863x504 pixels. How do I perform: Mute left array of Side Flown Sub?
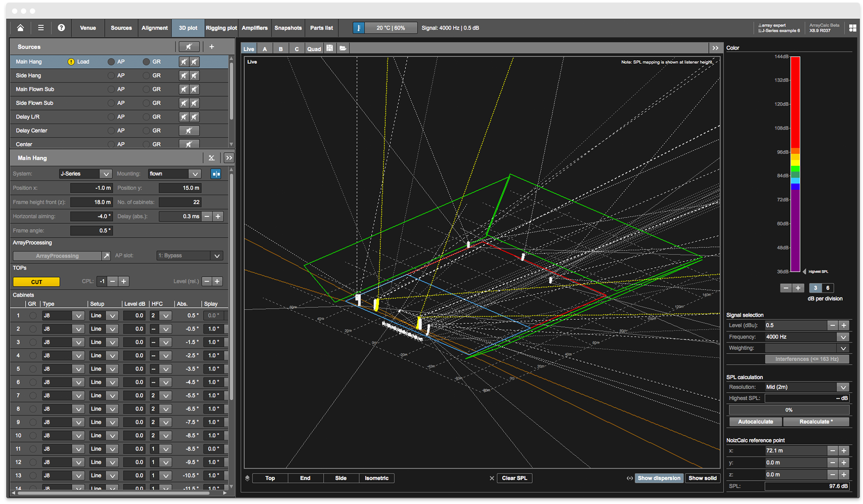pyautogui.click(x=184, y=103)
